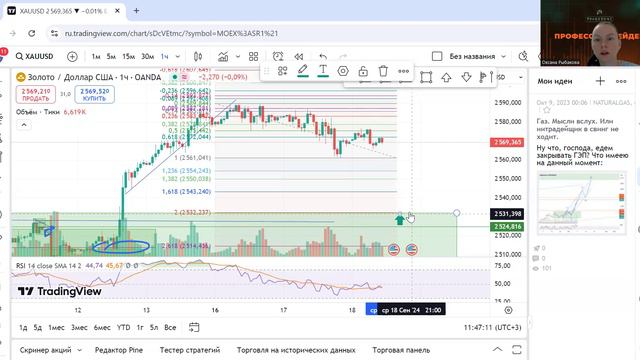Open indicator templates grid
The height and width of the screenshot is (360, 640).
point(253,56)
